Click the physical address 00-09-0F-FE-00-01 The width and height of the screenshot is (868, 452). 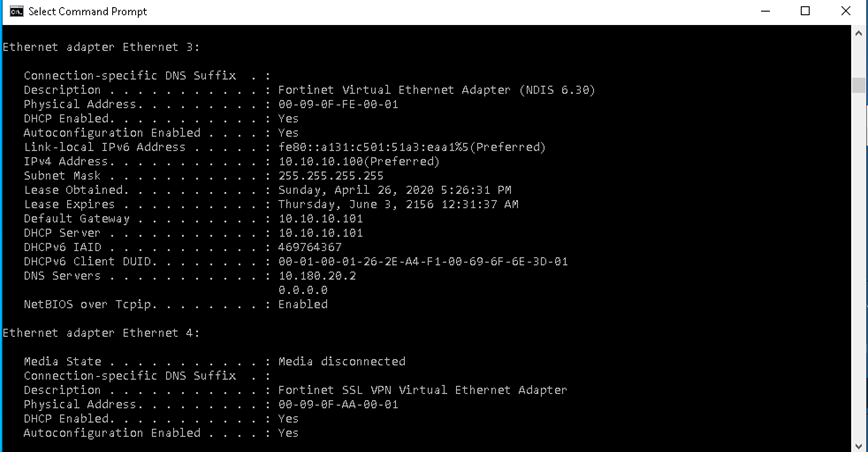pos(338,104)
